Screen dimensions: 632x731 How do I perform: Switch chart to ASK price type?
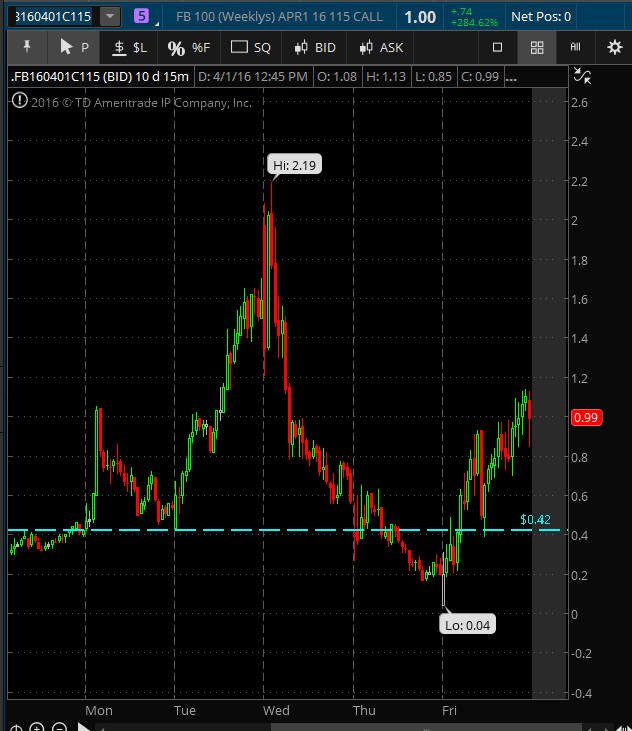point(381,47)
